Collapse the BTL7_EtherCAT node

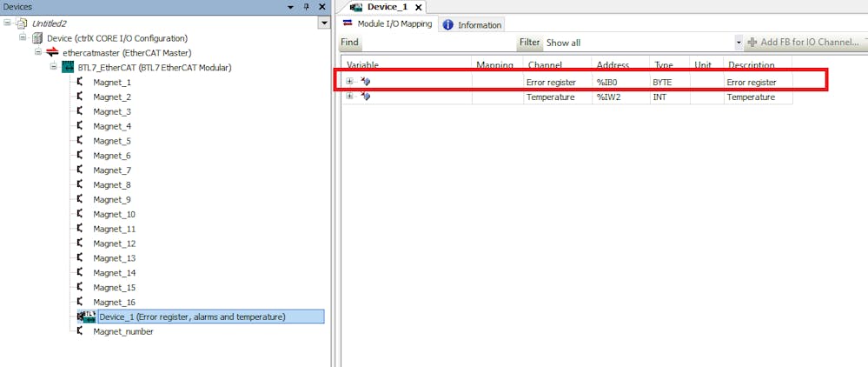coord(54,67)
